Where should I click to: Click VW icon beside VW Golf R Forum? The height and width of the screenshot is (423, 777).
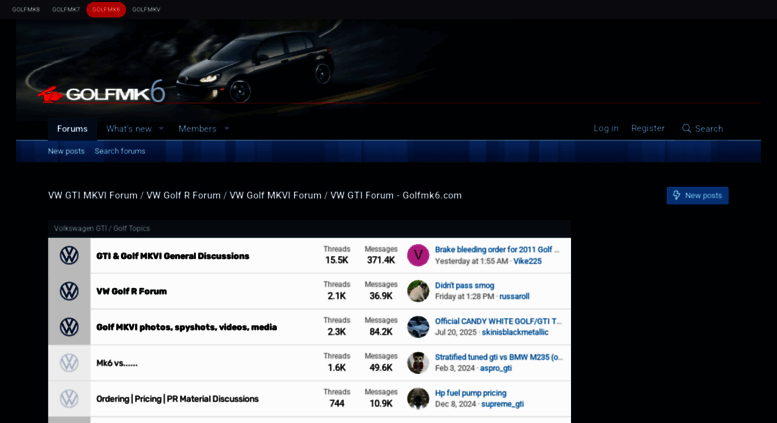point(69,291)
